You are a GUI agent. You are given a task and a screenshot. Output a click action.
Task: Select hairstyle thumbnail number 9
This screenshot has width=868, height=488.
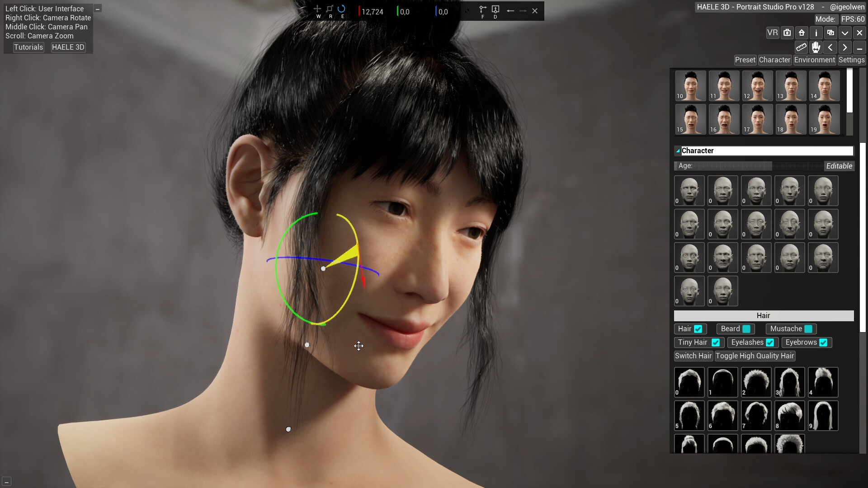coord(823,415)
